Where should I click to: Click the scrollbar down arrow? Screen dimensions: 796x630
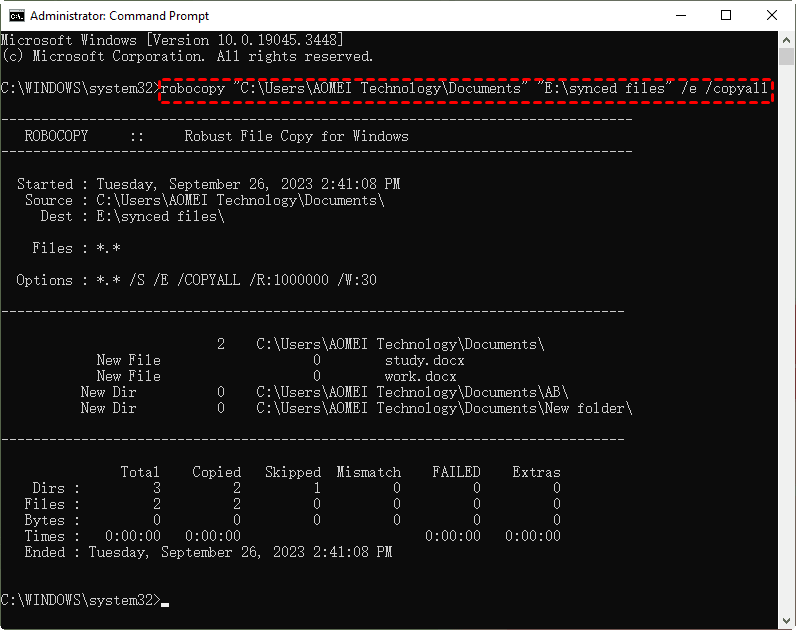(786, 620)
